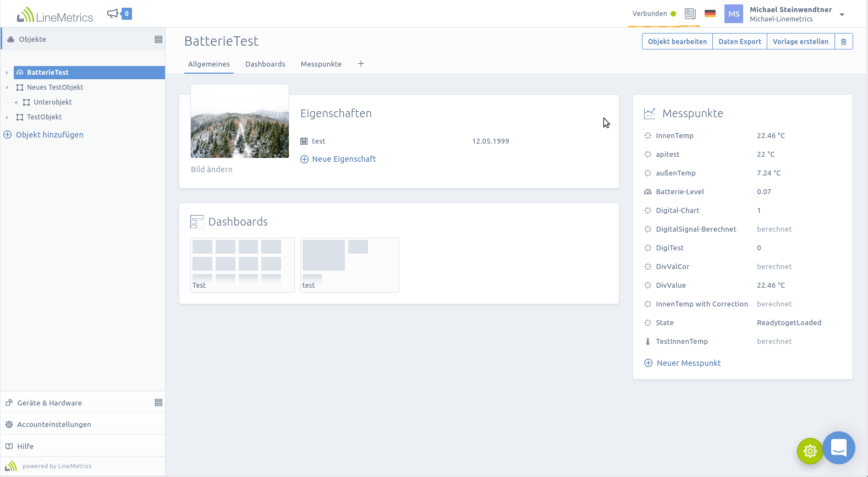Image resolution: width=868 pixels, height=477 pixels.
Task: Add a new tab with plus icon
Action: (x=361, y=64)
